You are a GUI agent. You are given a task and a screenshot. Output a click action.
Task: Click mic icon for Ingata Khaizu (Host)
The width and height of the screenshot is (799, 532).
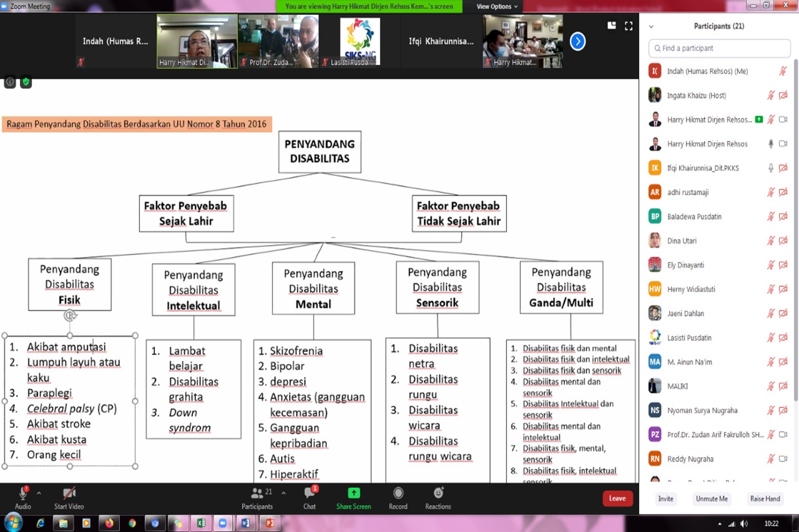[771, 95]
